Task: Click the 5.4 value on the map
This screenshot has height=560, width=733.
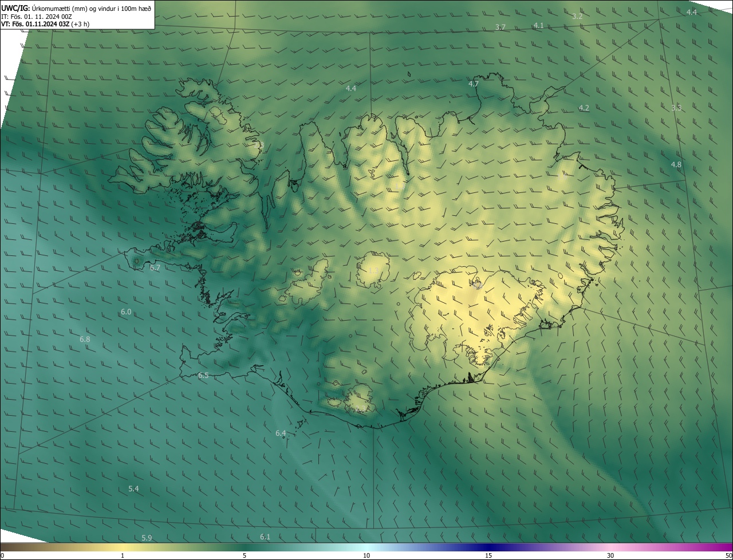Action: coord(133,489)
